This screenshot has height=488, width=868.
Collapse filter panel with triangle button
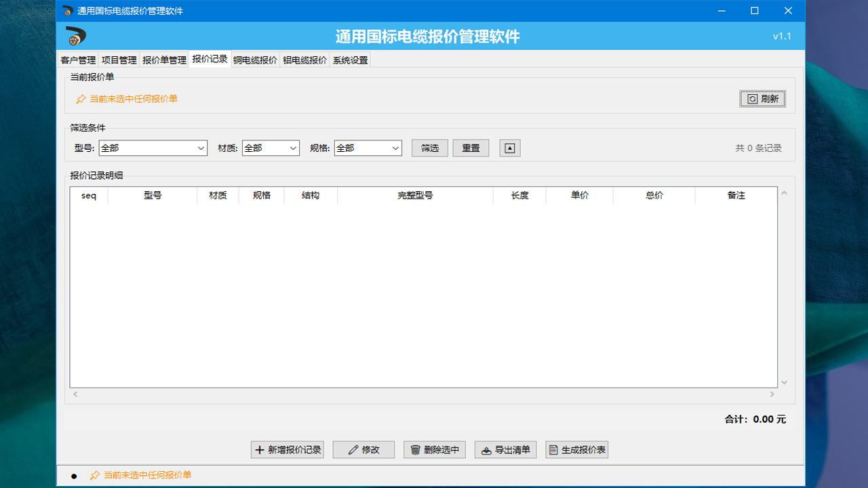[x=510, y=148]
